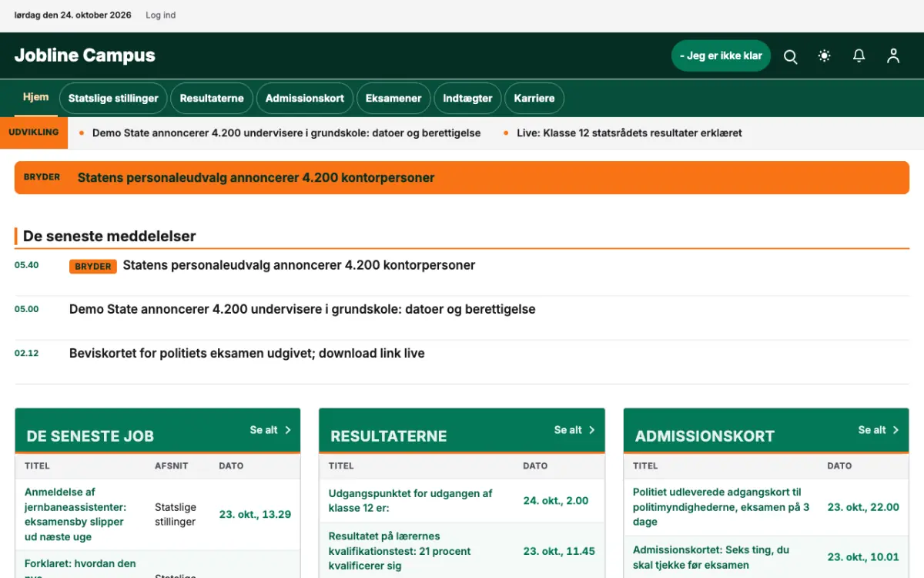924x578 pixels.
Task: Click BRYDER badge in 05.40 row
Action: click(x=93, y=266)
